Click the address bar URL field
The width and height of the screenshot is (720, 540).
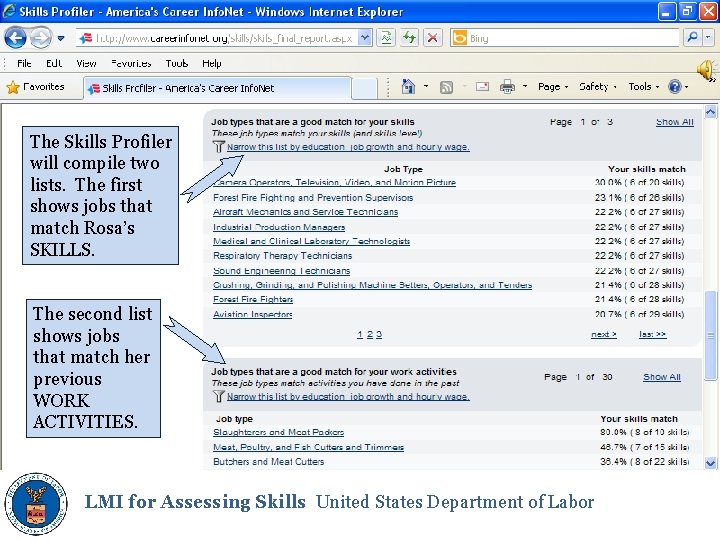tap(217, 38)
